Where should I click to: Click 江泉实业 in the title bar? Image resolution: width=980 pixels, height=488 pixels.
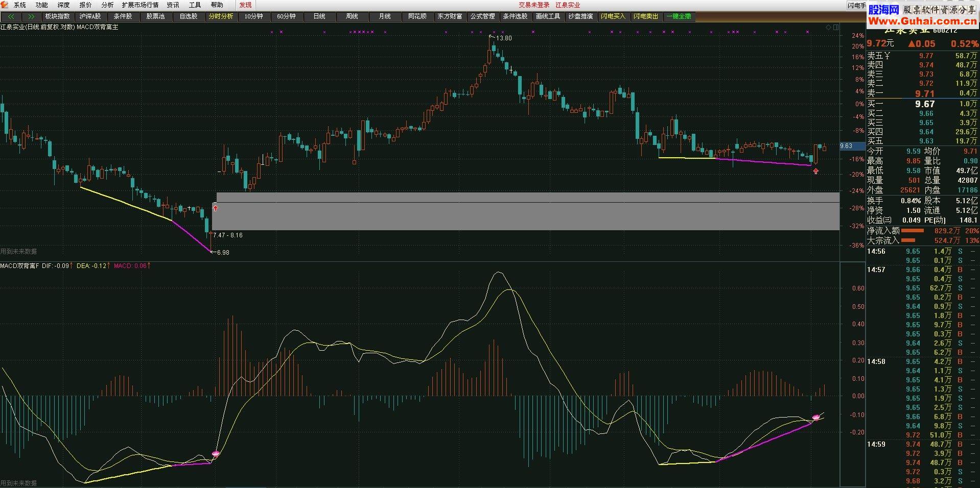tap(568, 5)
